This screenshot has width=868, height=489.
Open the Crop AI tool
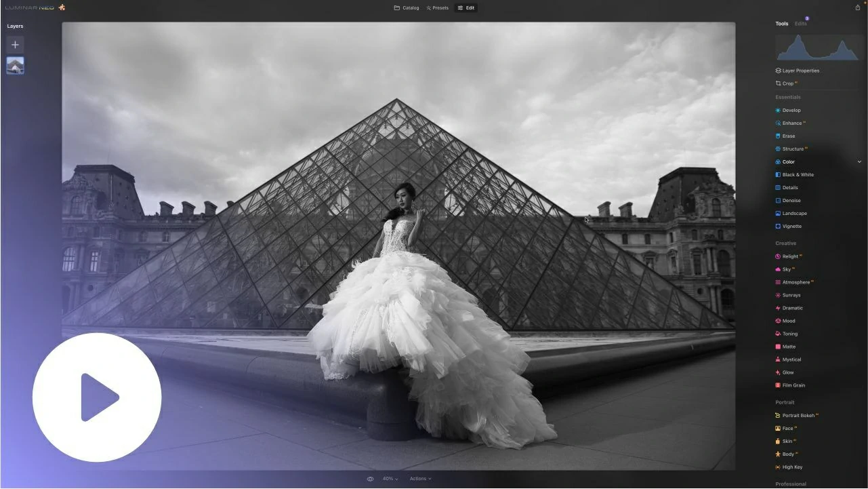click(x=787, y=83)
